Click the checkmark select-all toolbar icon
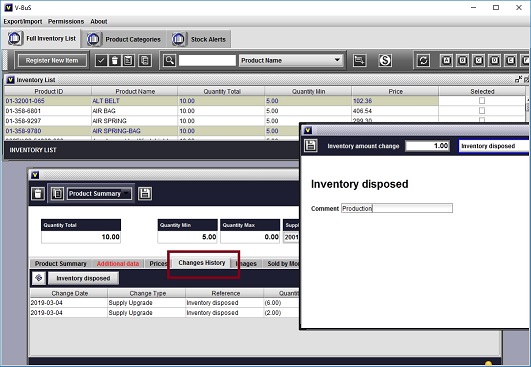The width and height of the screenshot is (531, 367). click(x=101, y=61)
